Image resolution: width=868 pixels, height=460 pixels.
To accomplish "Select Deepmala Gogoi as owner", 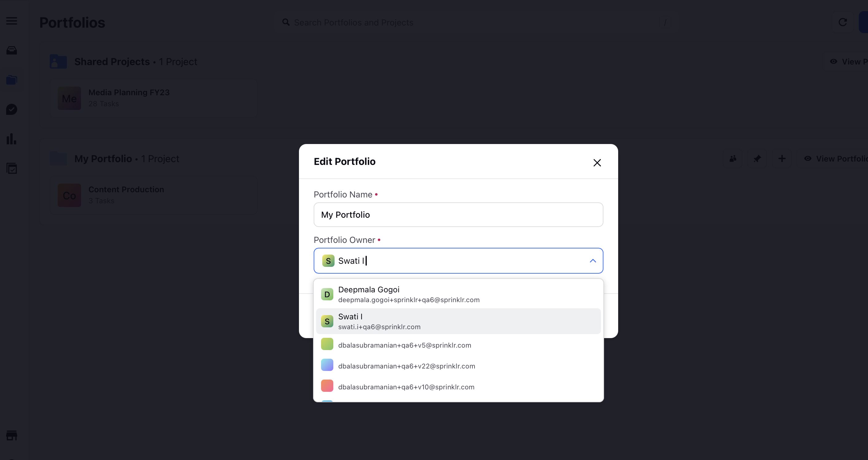I will (x=458, y=294).
